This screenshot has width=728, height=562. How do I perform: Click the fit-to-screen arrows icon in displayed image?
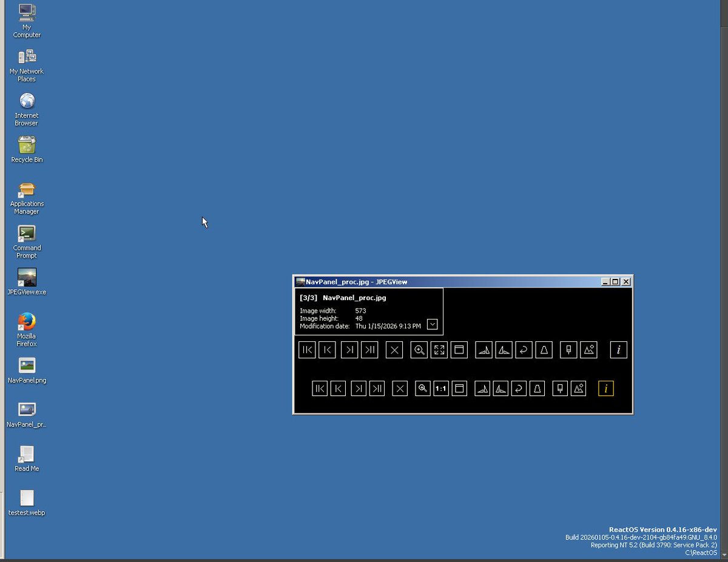coord(439,350)
